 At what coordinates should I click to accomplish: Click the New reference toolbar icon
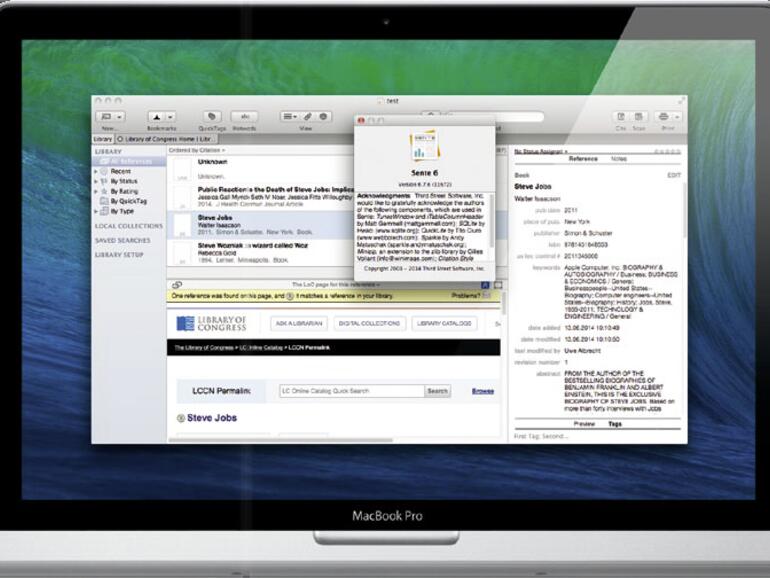coord(106,117)
